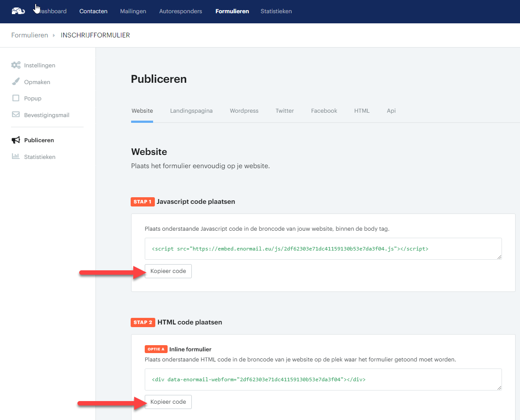The height and width of the screenshot is (420, 520).
Task: Switch to the Wordpress tab
Action: [244, 111]
